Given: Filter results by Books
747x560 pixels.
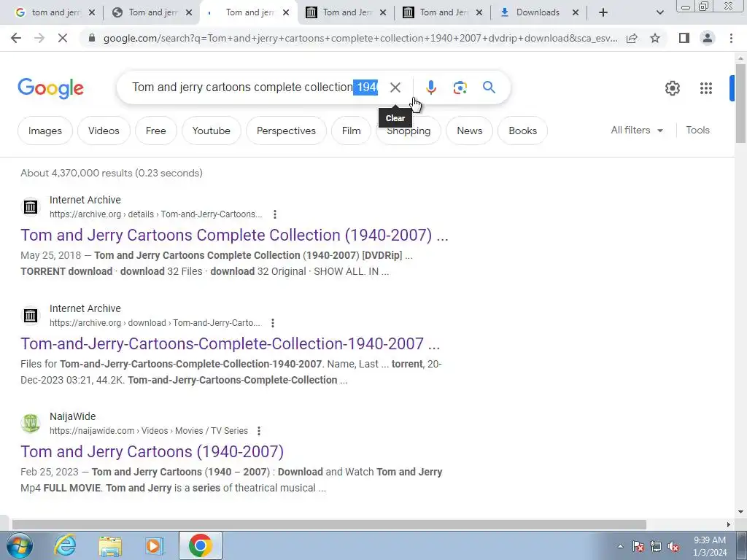Looking at the screenshot, I should [522, 131].
